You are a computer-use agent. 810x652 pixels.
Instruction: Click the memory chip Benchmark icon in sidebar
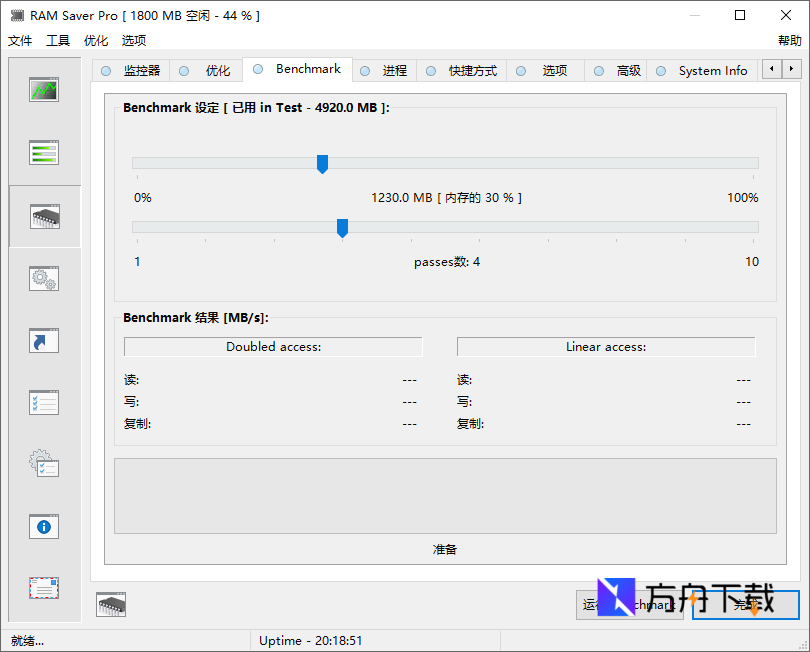(43, 215)
